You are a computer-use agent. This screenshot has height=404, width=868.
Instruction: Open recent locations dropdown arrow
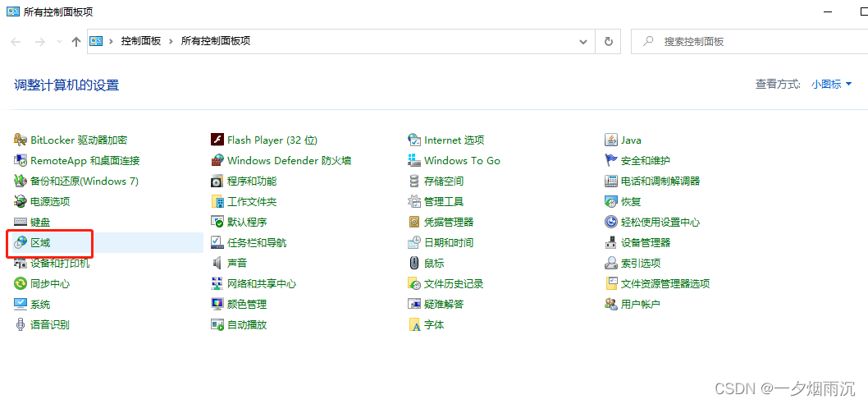pos(60,42)
